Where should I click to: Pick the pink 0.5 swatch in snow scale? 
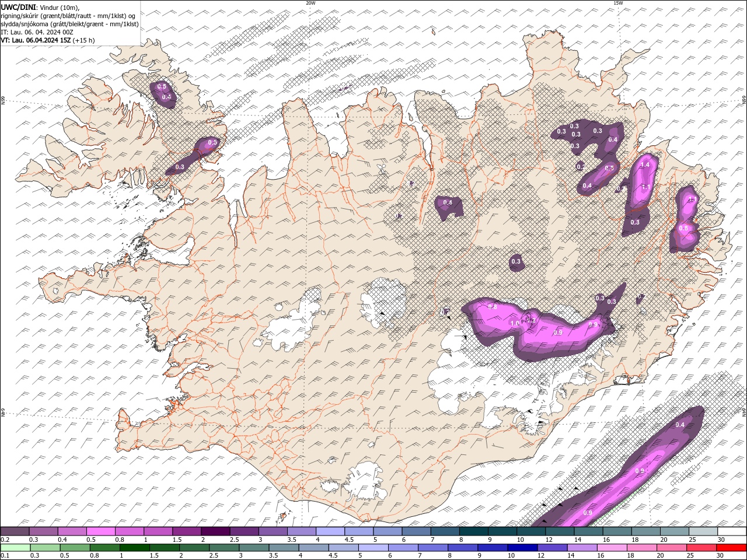tap(100, 531)
